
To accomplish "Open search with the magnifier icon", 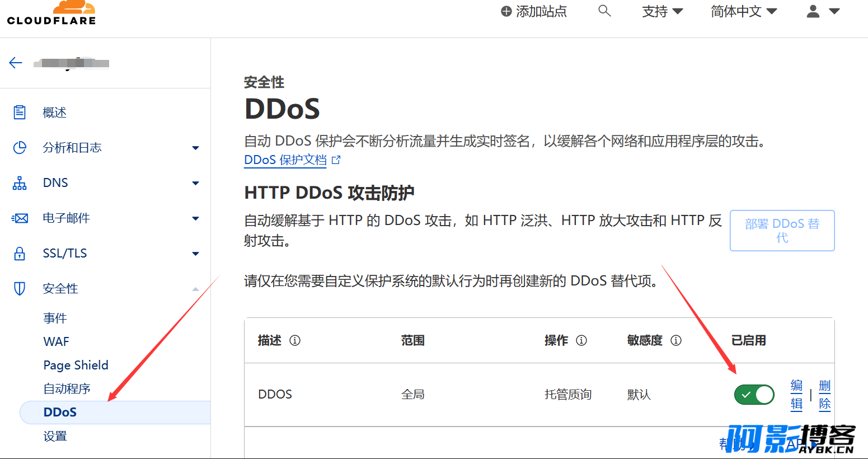I will [604, 11].
